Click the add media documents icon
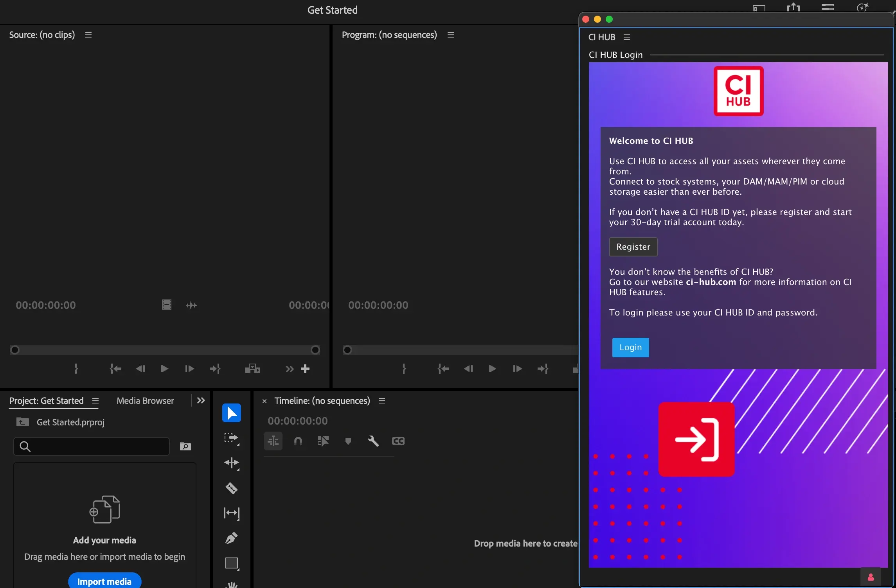Image resolution: width=896 pixels, height=588 pixels. (105, 509)
